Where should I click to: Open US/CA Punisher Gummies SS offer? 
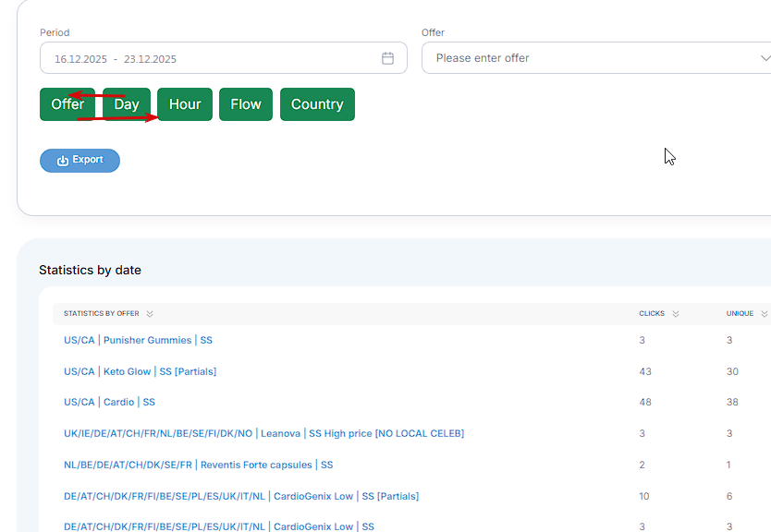[138, 340]
